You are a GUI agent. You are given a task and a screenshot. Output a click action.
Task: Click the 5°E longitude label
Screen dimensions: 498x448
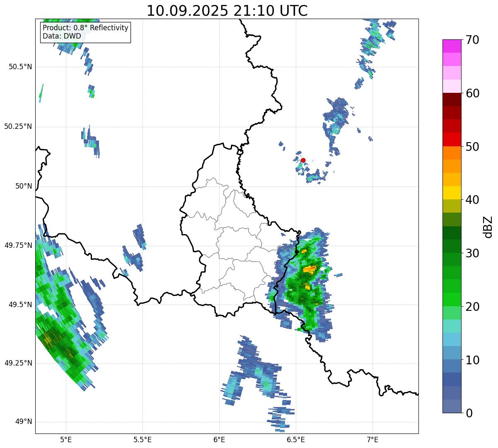tap(66, 439)
